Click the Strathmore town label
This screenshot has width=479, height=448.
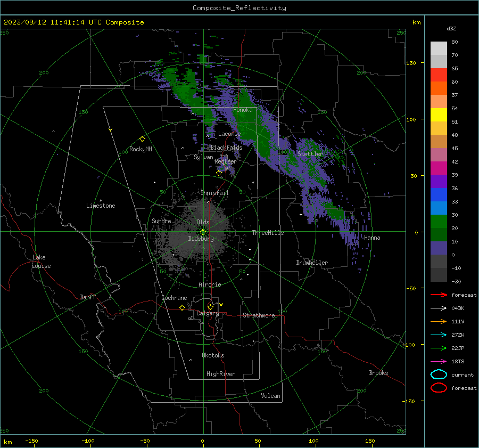click(259, 315)
